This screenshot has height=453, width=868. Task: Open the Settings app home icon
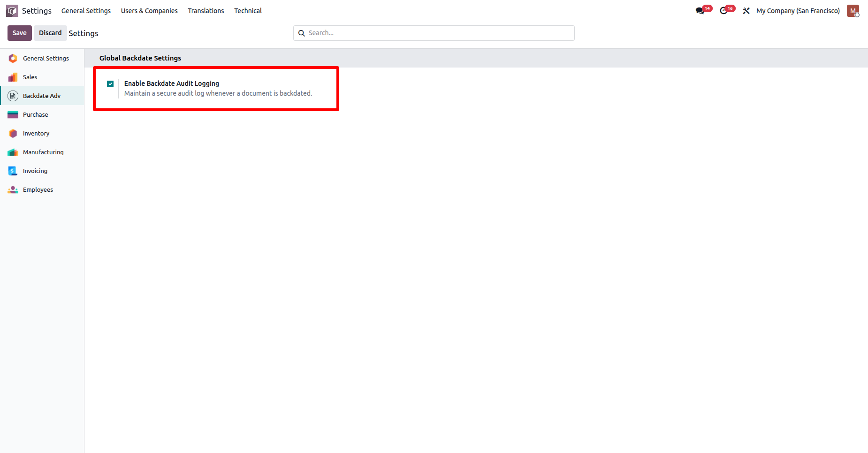pos(12,10)
